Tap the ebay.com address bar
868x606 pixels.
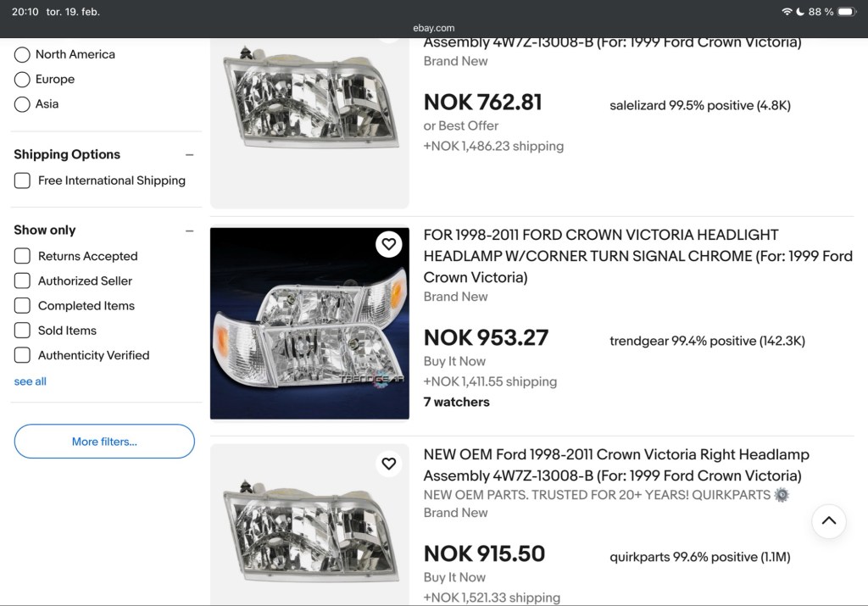click(x=434, y=28)
